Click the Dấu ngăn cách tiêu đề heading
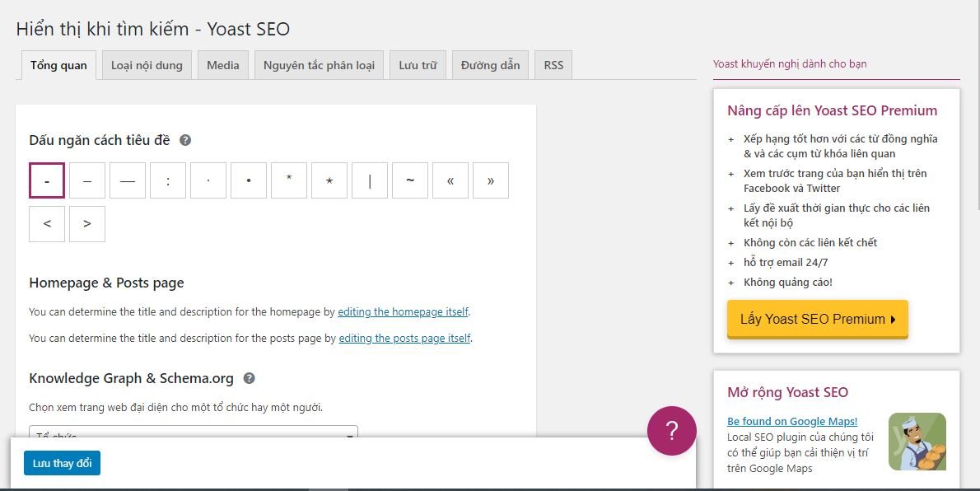980x491 pixels. [x=100, y=140]
